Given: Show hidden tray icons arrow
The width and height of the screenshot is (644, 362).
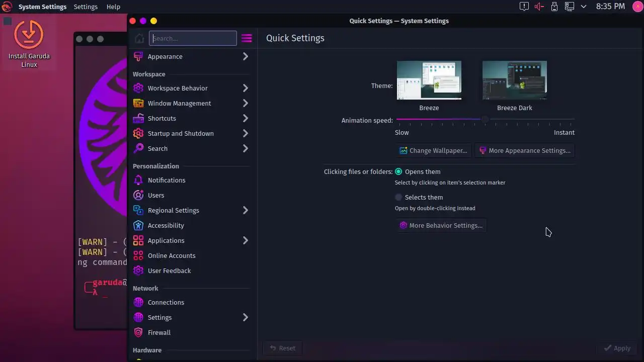Looking at the screenshot, I should [584, 7].
